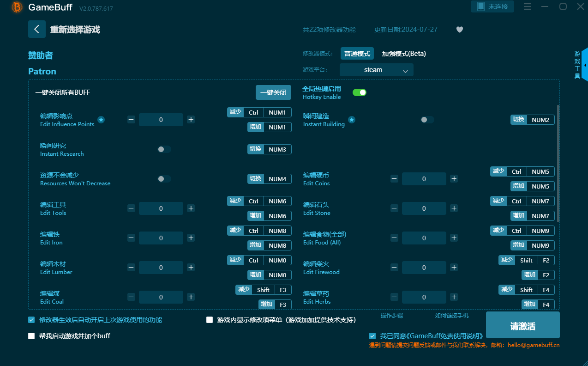Check the in-game cheat menu display checkbox
This screenshot has width=588, height=366.
210,320
